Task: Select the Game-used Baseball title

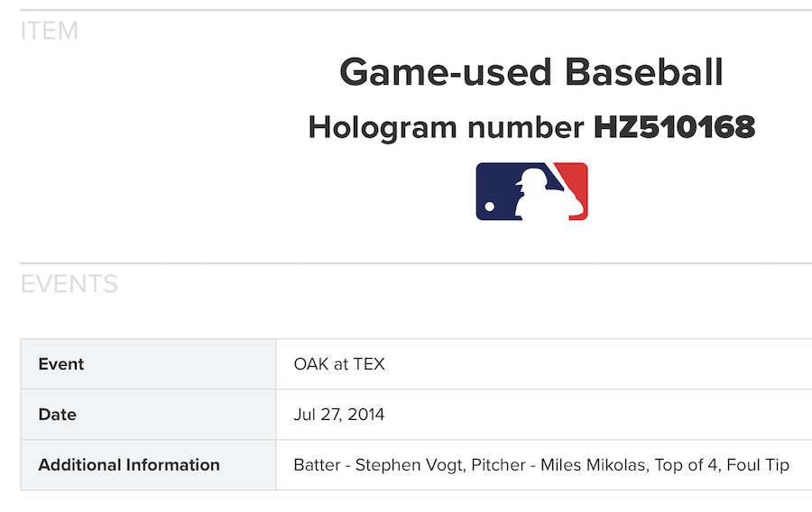Action: [531, 72]
